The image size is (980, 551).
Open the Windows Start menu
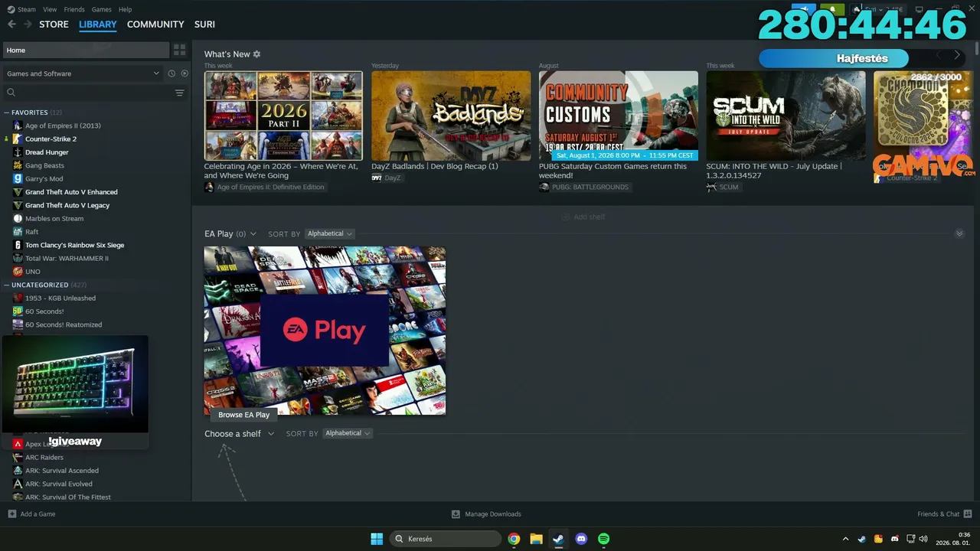pos(377,539)
